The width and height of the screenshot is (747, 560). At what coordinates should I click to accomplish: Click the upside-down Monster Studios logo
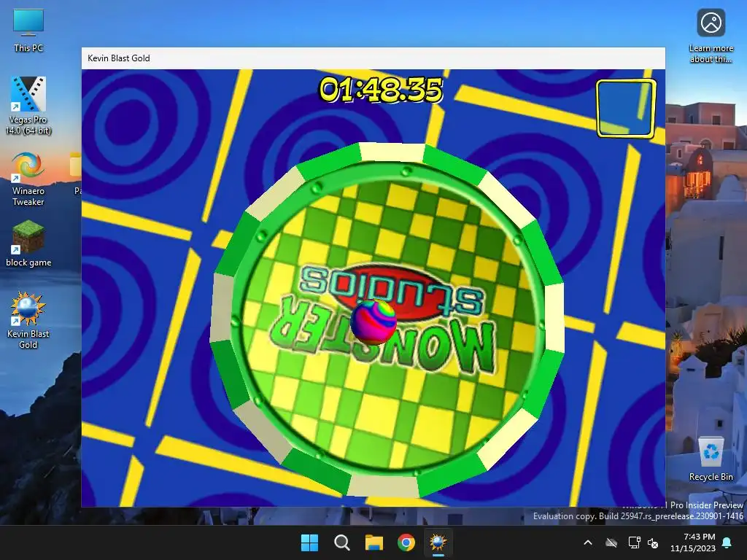pyautogui.click(x=382, y=320)
